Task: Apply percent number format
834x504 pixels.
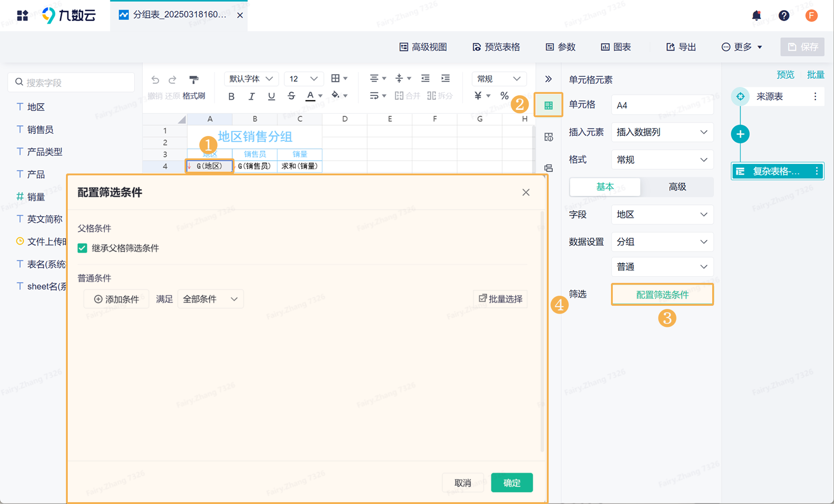Action: (505, 96)
